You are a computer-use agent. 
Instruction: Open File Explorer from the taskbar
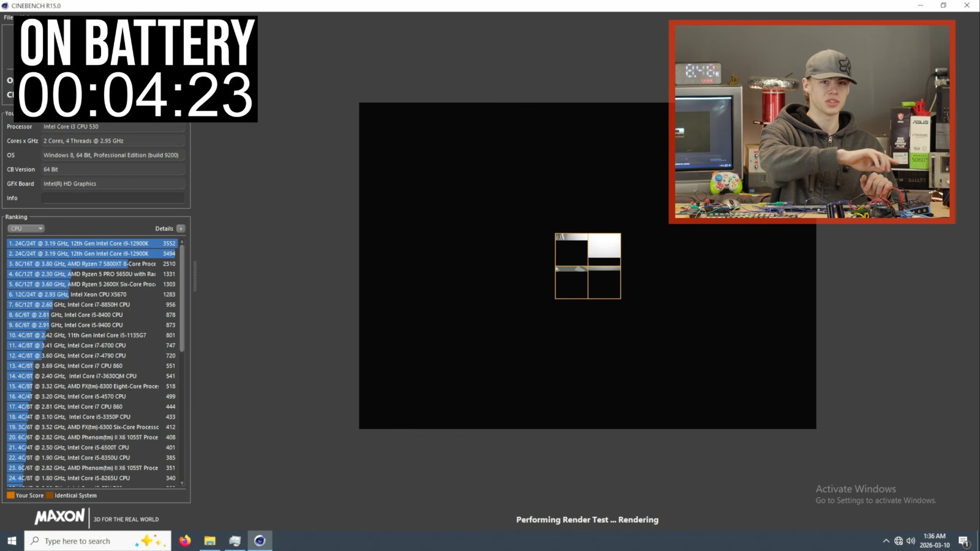(210, 541)
